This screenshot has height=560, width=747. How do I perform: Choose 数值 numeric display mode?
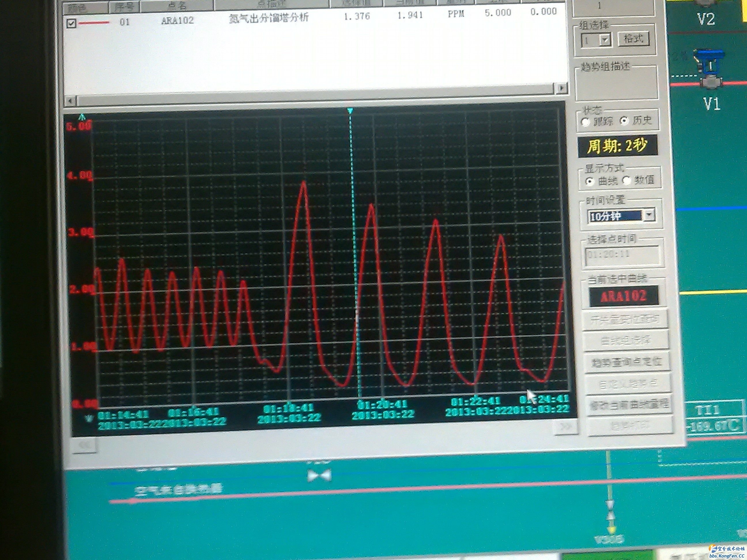tap(627, 181)
